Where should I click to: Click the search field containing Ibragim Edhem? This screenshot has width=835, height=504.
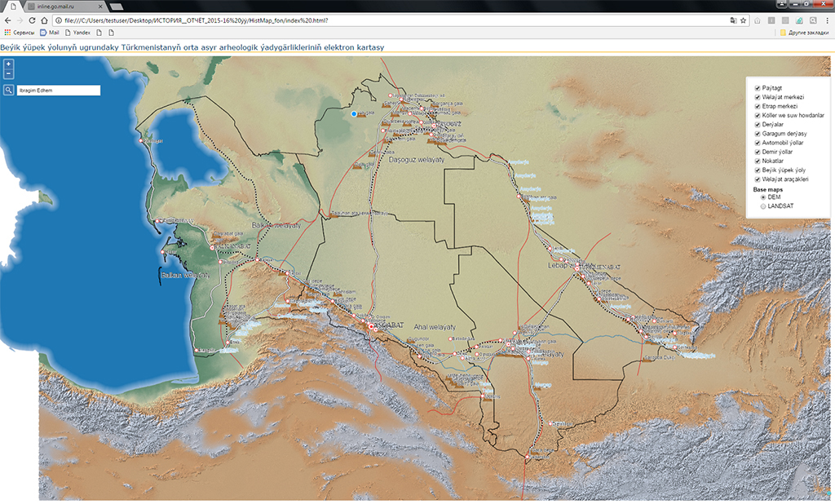tap(58, 91)
